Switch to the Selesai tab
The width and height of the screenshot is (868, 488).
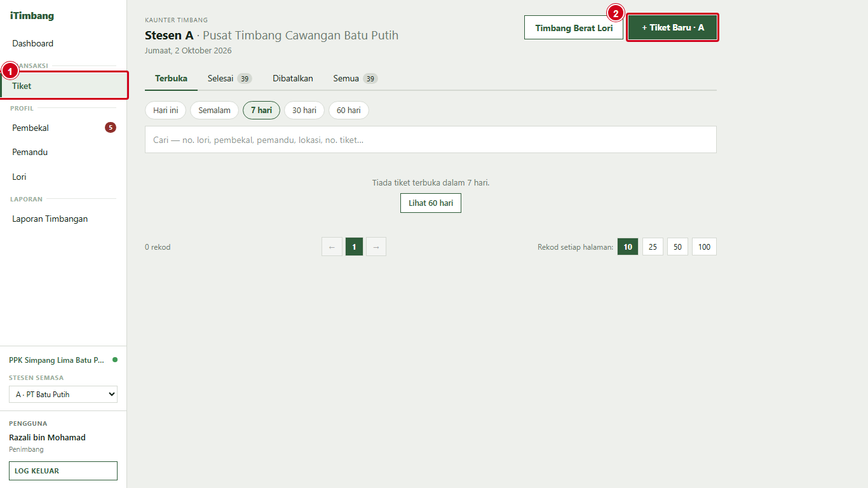point(229,78)
